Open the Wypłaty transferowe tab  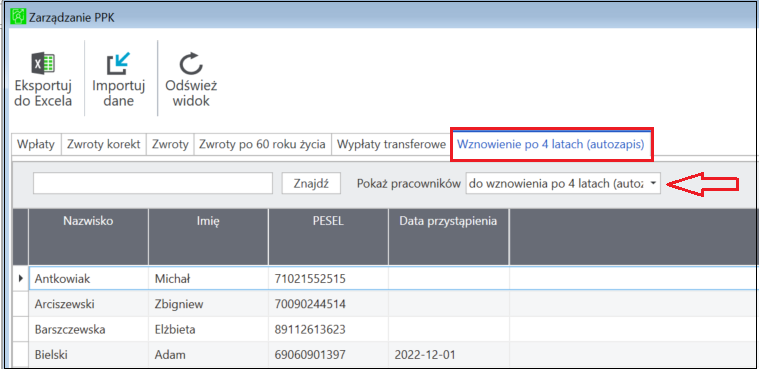tap(391, 144)
